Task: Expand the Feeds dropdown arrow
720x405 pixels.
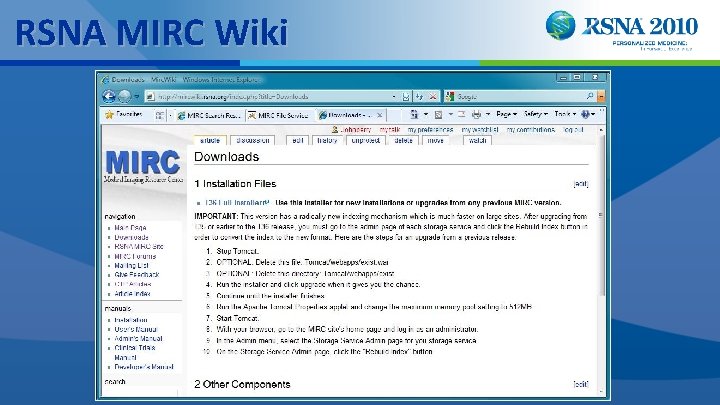Action: click(450, 114)
